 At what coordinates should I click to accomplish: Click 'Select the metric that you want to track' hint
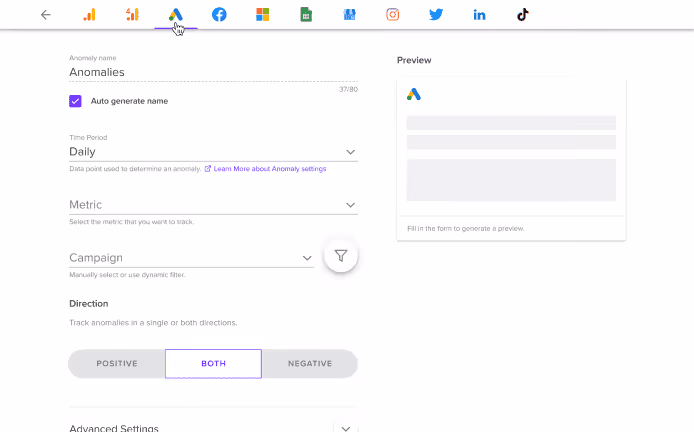click(x=131, y=222)
